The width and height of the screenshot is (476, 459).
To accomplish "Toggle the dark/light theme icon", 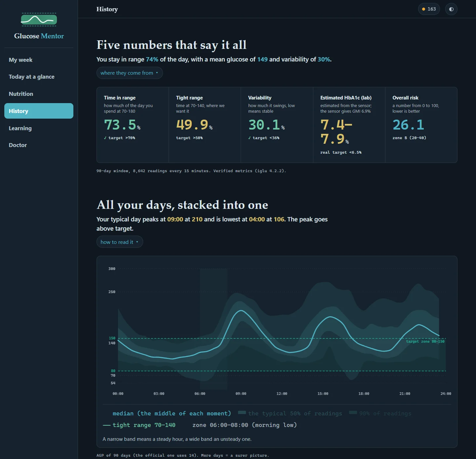I will pos(451,9).
